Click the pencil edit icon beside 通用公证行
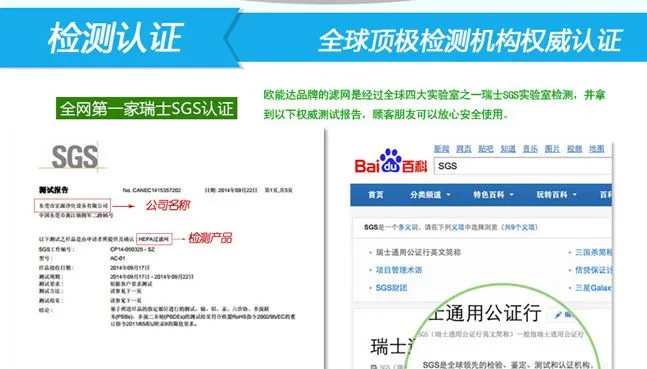The height and width of the screenshot is (369, 647). [x=559, y=315]
